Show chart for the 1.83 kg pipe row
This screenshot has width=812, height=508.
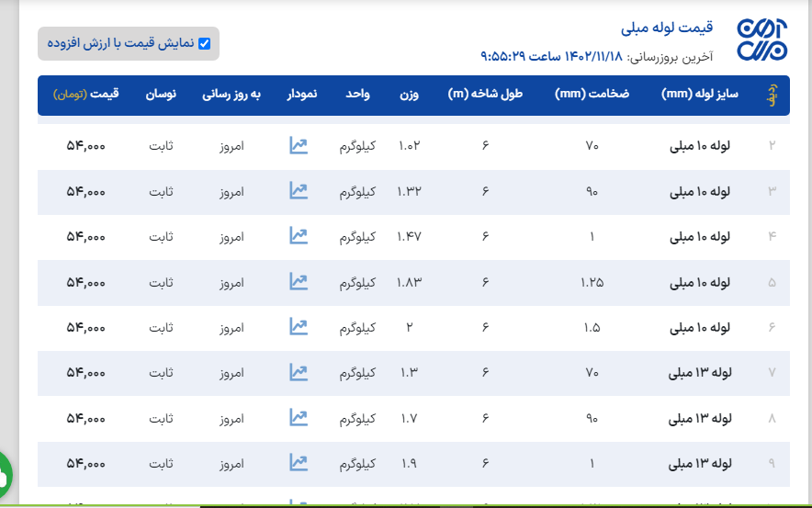(298, 281)
